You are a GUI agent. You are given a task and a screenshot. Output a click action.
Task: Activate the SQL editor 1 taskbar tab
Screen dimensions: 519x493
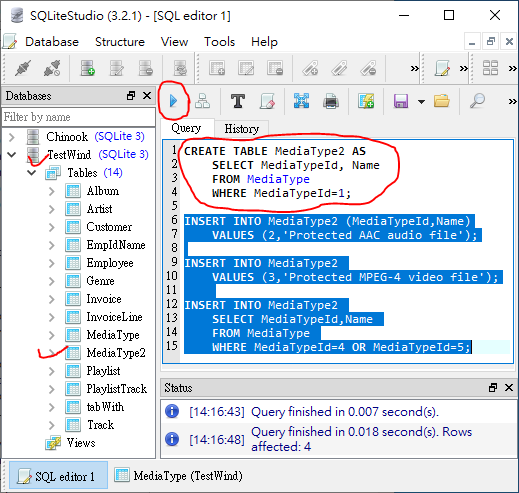[x=59, y=476]
